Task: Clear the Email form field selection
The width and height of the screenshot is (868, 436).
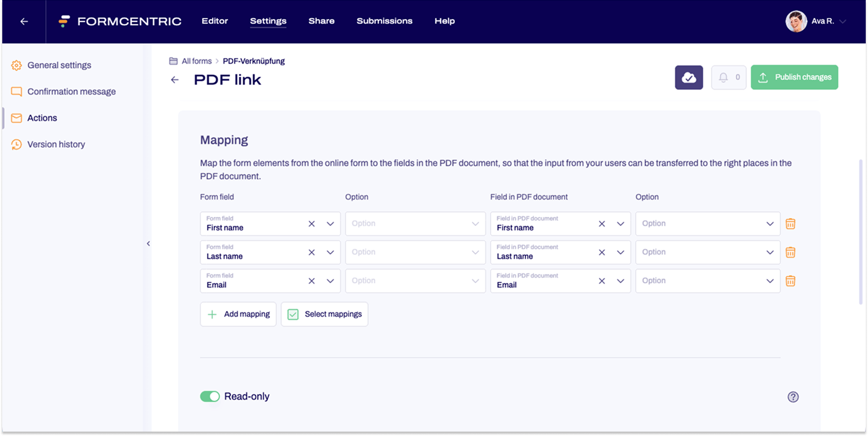Action: point(312,281)
